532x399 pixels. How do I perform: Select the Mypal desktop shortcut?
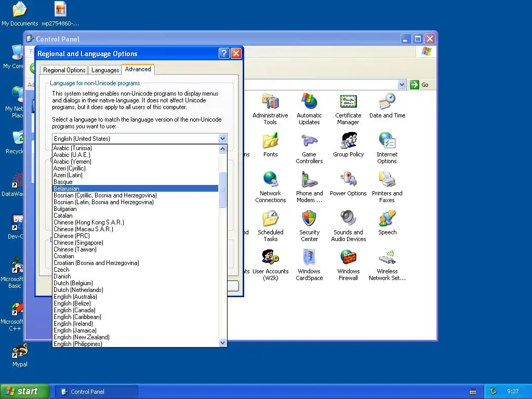20,355
